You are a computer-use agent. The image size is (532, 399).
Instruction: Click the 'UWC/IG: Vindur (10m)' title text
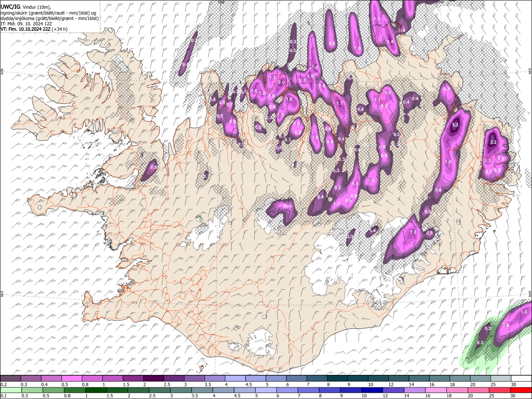pos(26,7)
